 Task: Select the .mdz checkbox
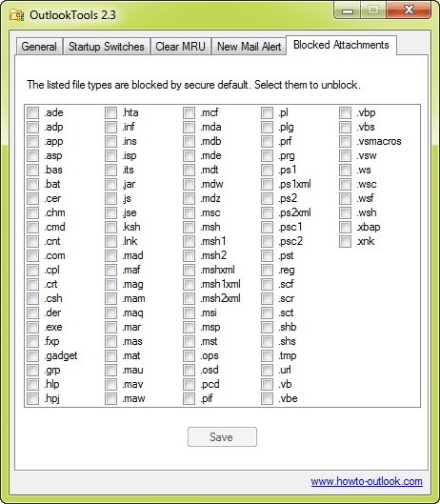click(x=189, y=198)
